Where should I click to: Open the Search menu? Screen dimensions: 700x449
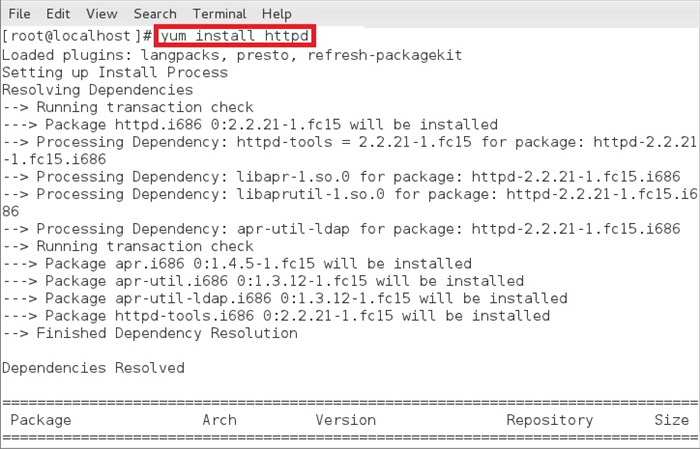pyautogui.click(x=155, y=14)
